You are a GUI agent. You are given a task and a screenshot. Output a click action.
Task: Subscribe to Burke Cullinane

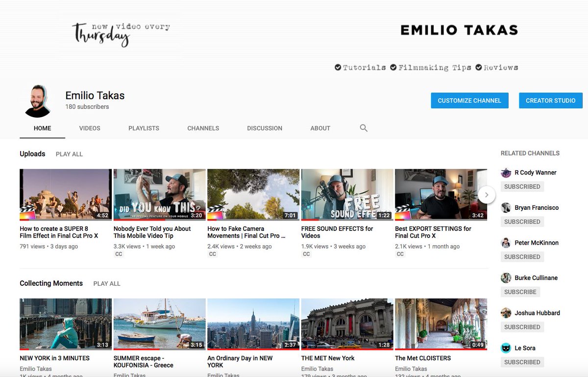[x=520, y=292]
